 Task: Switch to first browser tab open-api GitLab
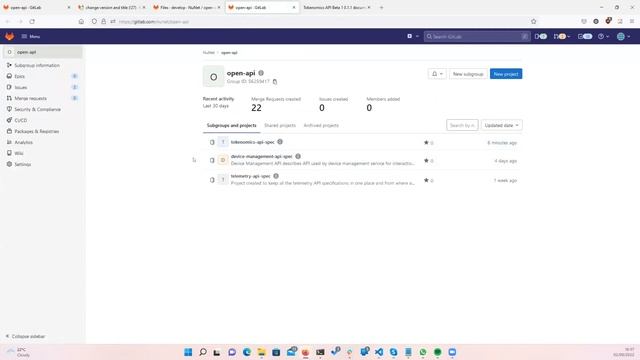point(37,7)
